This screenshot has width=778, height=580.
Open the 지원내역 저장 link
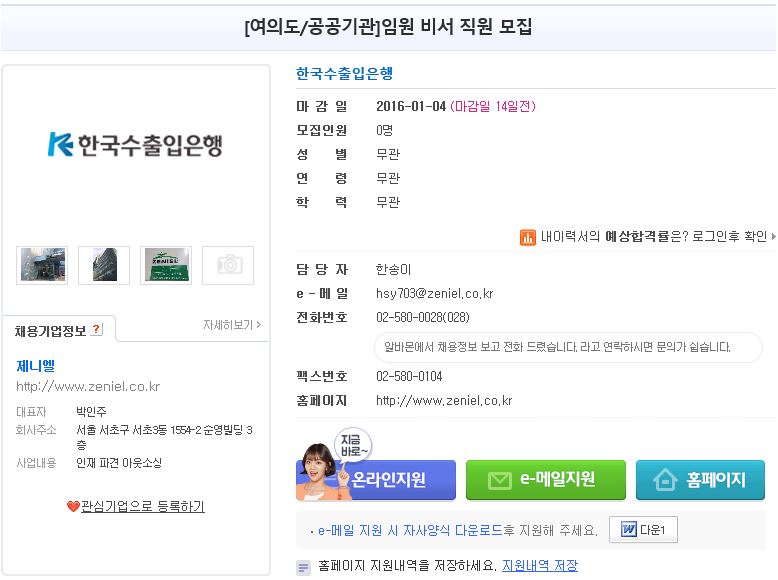coord(540,565)
